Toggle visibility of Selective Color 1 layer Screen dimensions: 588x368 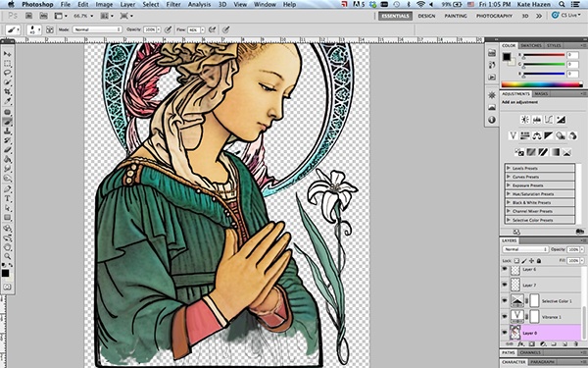[x=505, y=300]
